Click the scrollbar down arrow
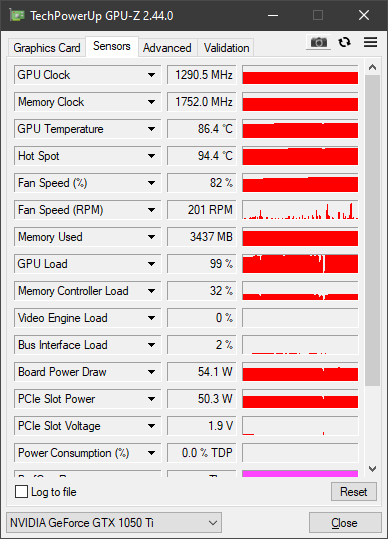This screenshot has width=388, height=539. pyautogui.click(x=373, y=469)
